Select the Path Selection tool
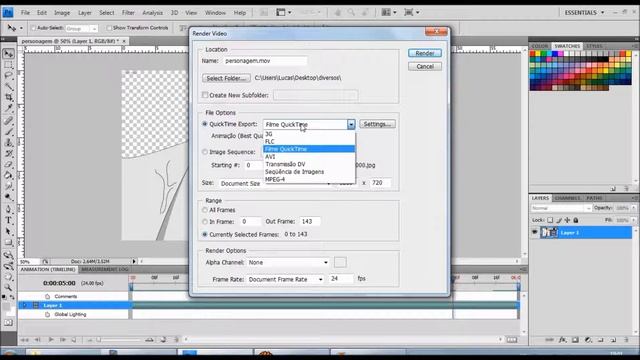This screenshot has height=360, width=640. (8, 231)
